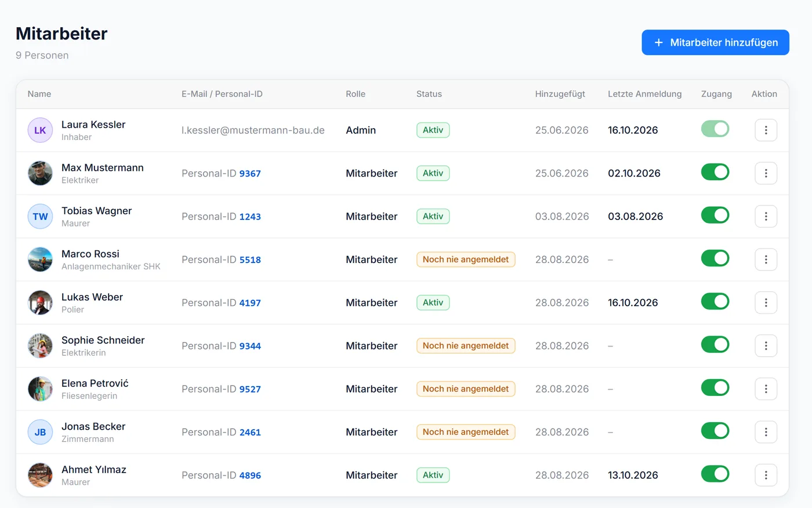Image resolution: width=812 pixels, height=508 pixels.
Task: Open the three-dot menu for Marco Rossi
Action: click(766, 260)
